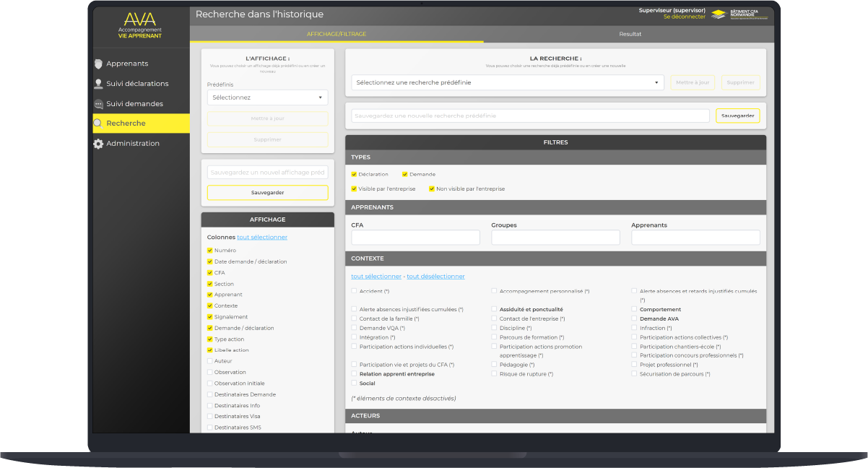The width and height of the screenshot is (868, 468).
Task: Click the Suivi demandes speech bubble icon
Action: coord(98,104)
